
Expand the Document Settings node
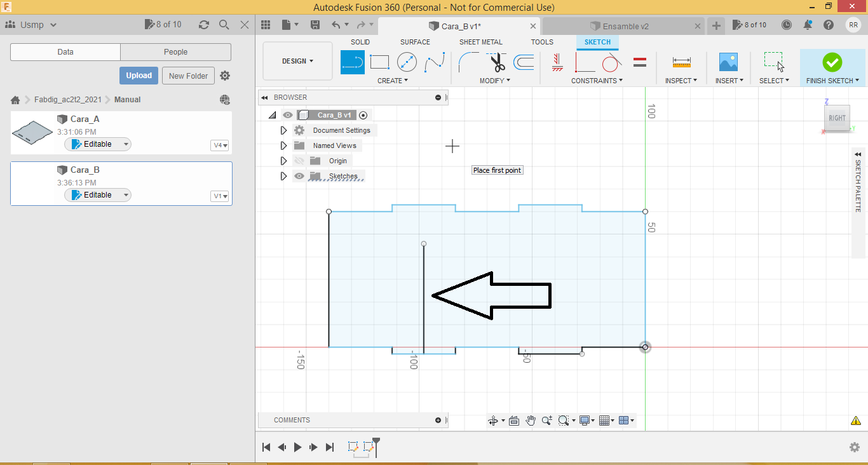pyautogui.click(x=283, y=130)
